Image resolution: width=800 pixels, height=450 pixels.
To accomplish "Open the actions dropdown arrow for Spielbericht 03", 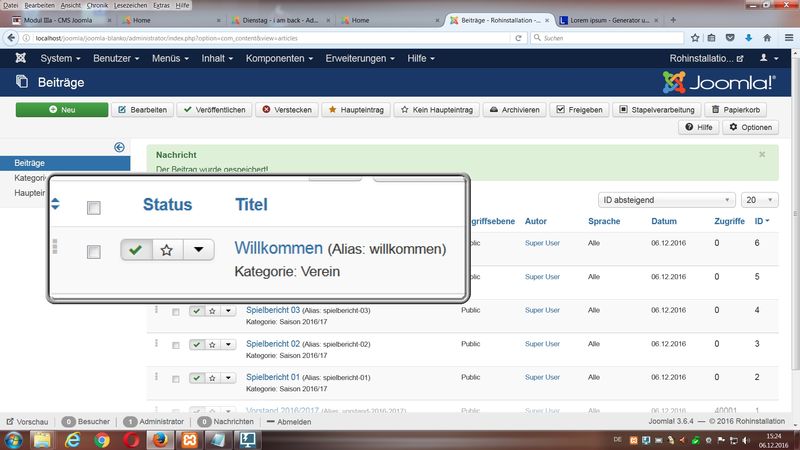I will pyautogui.click(x=228, y=311).
